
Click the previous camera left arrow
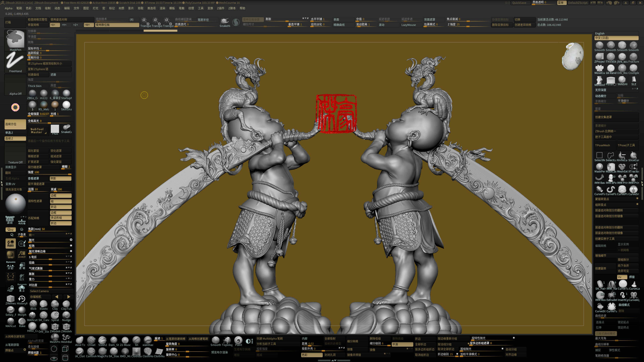(57, 297)
